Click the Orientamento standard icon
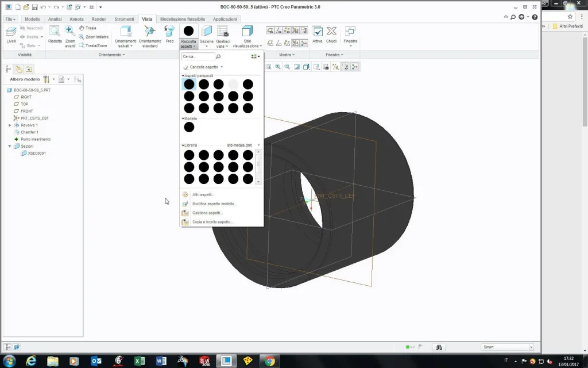Image resolution: width=588 pixels, height=368 pixels. point(150,32)
